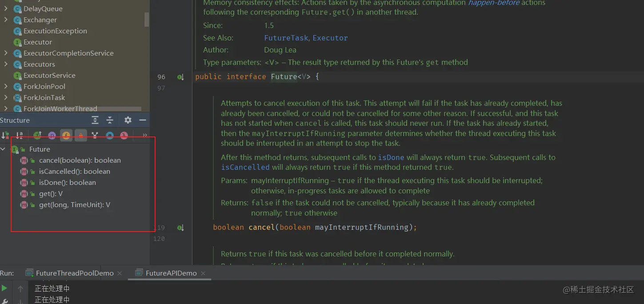
Task: Toggle Show Properties (purple p) in Structure
Action: coord(52,135)
